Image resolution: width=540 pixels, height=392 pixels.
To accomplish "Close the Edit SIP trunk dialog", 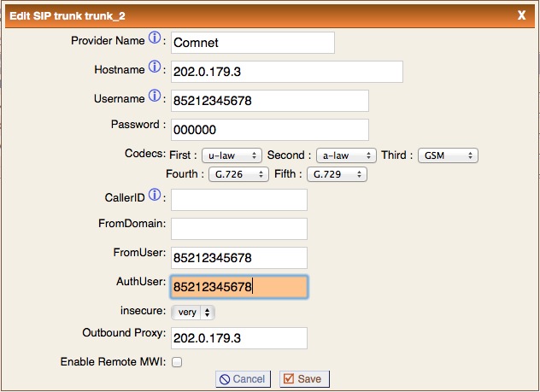I will [x=521, y=14].
